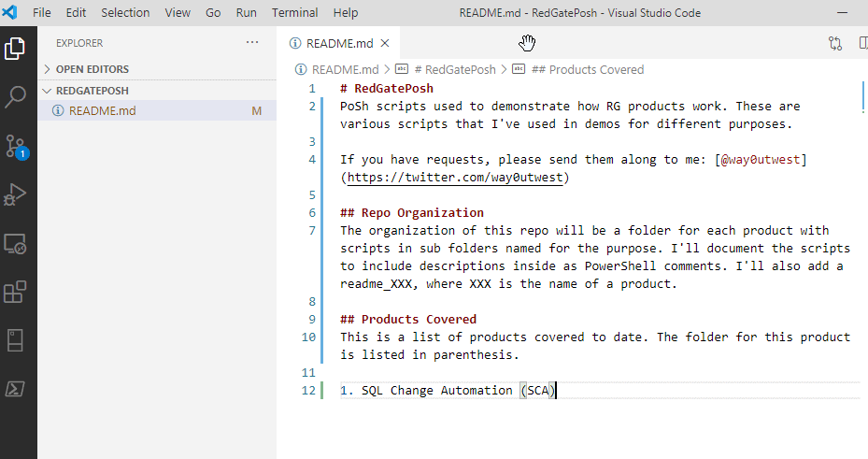Click the symbol icon before '# RedGatePosh' breadcrumb
The height and width of the screenshot is (459, 868).
(x=402, y=69)
